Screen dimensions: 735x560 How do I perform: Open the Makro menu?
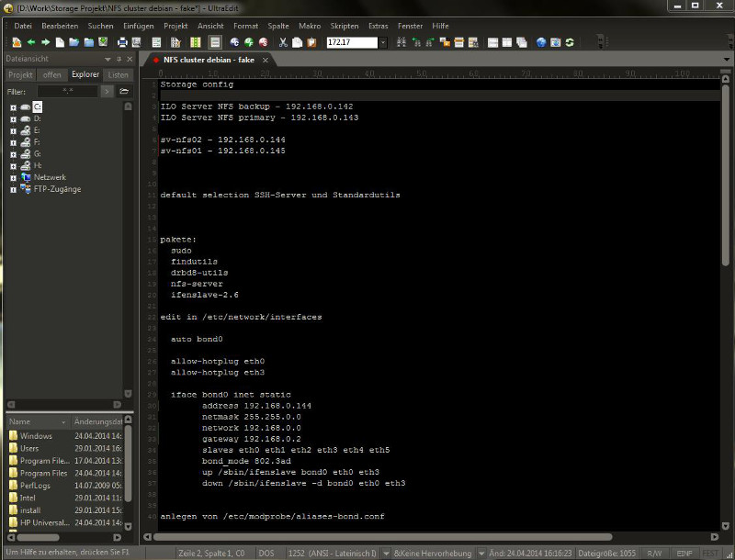click(x=309, y=26)
